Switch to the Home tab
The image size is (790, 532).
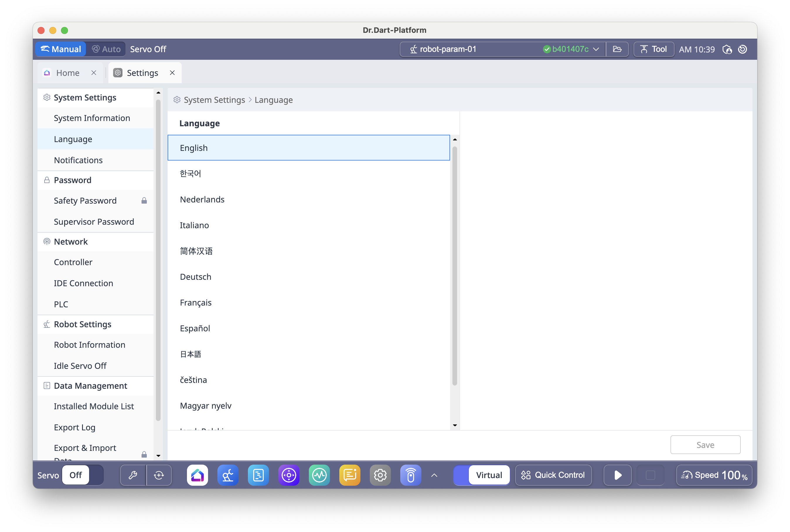(67, 73)
